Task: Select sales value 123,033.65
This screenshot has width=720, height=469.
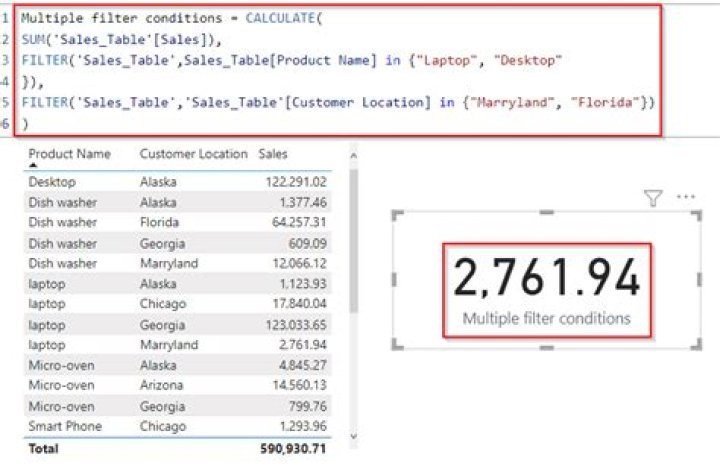Action: pyautogui.click(x=296, y=325)
